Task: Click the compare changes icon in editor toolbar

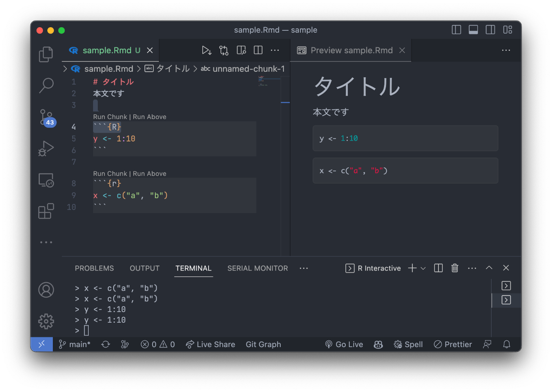Action: click(224, 50)
